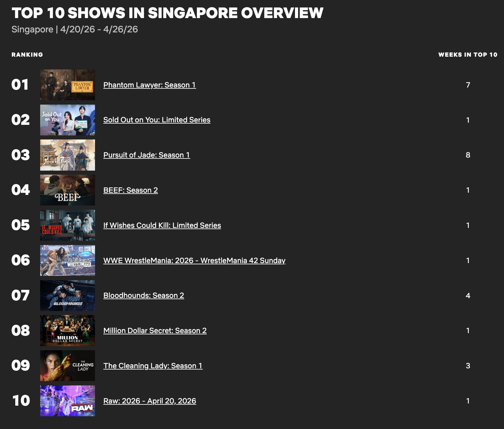
Task: Click the Phantom Lawyer poster thumbnail
Action: (68, 85)
